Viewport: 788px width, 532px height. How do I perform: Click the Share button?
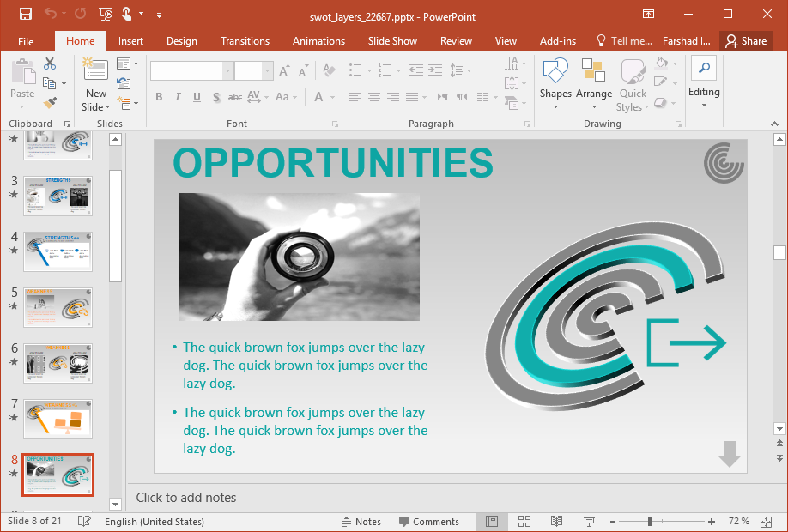(745, 41)
